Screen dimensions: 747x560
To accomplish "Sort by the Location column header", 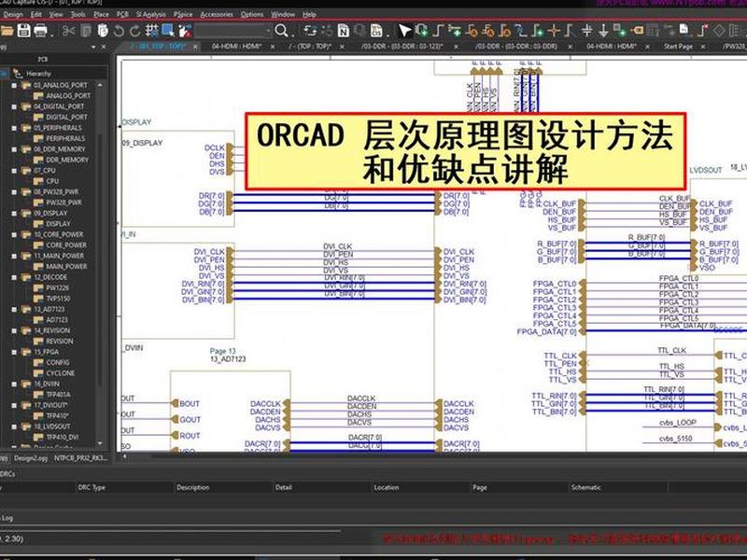I will [x=387, y=487].
